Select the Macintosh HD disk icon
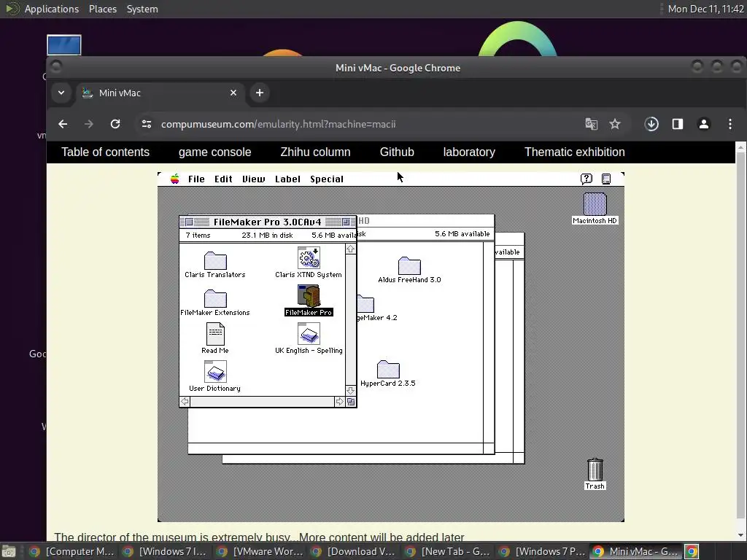 click(x=595, y=204)
